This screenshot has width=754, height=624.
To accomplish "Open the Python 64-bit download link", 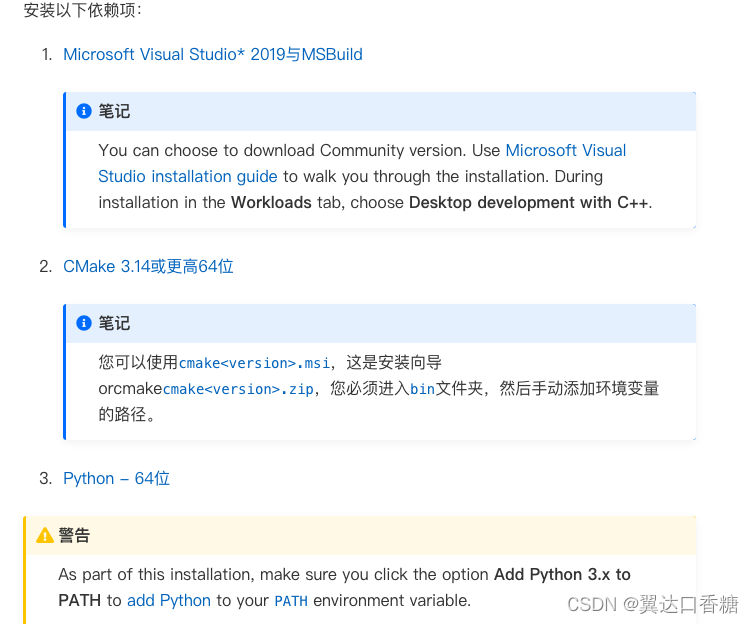I will pyautogui.click(x=116, y=478).
